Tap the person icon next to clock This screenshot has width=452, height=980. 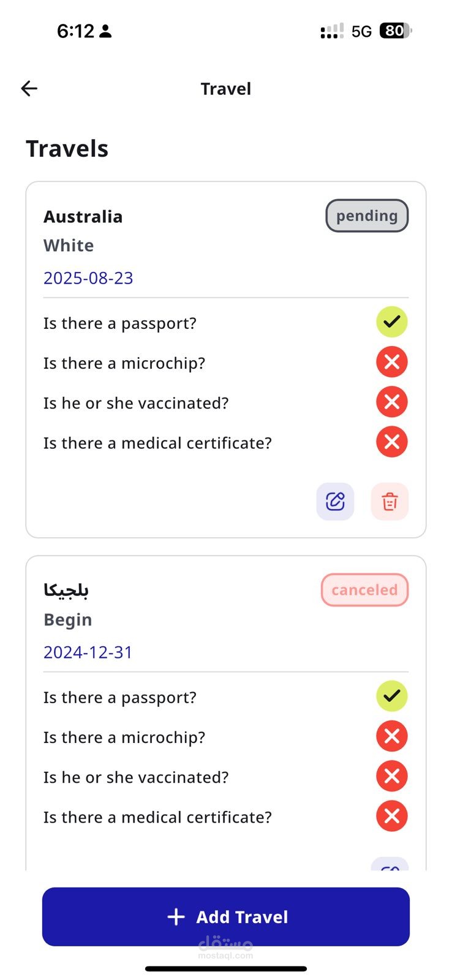click(105, 31)
